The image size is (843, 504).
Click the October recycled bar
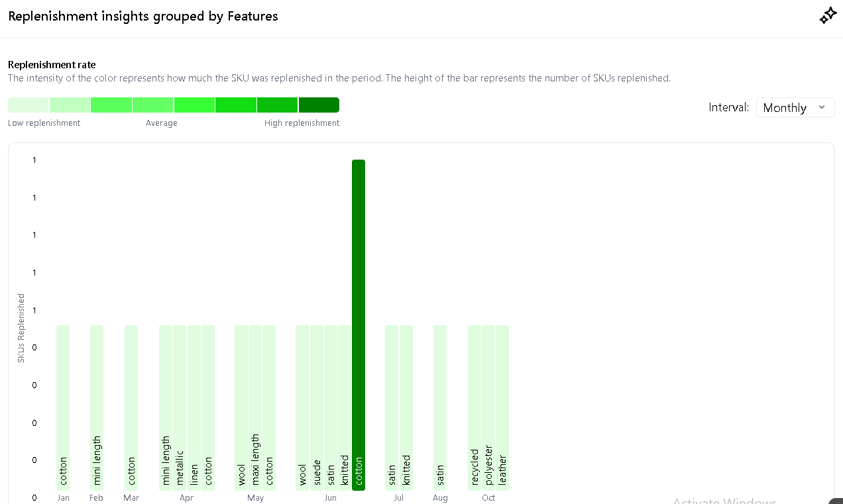(475, 407)
